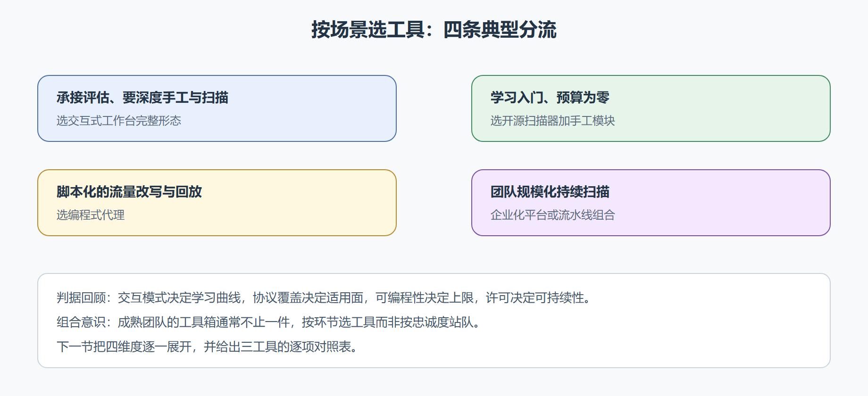Viewport: 868px width, 396px height.
Task: Click the text 选编程式代理
Action: (x=91, y=215)
